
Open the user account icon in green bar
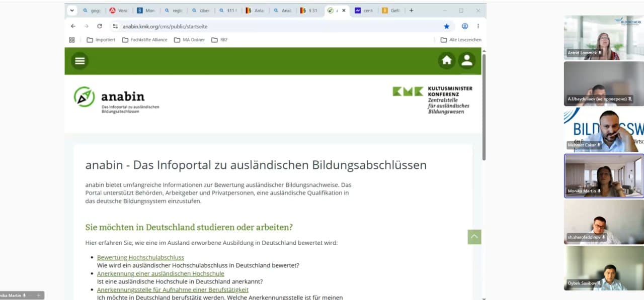(467, 61)
